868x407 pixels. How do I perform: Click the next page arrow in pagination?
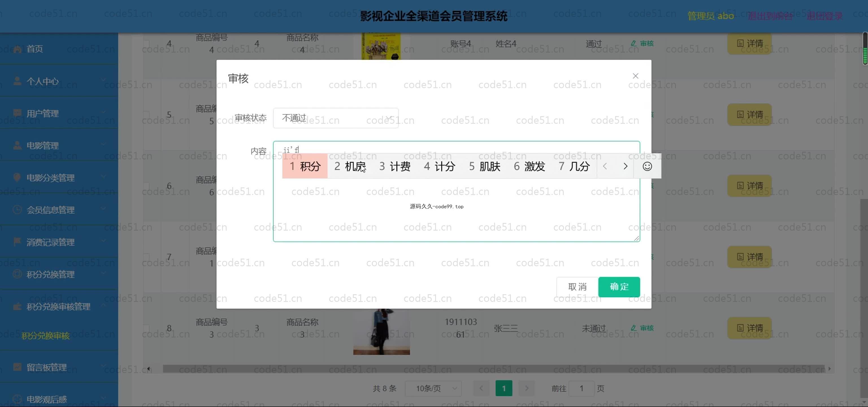click(527, 388)
